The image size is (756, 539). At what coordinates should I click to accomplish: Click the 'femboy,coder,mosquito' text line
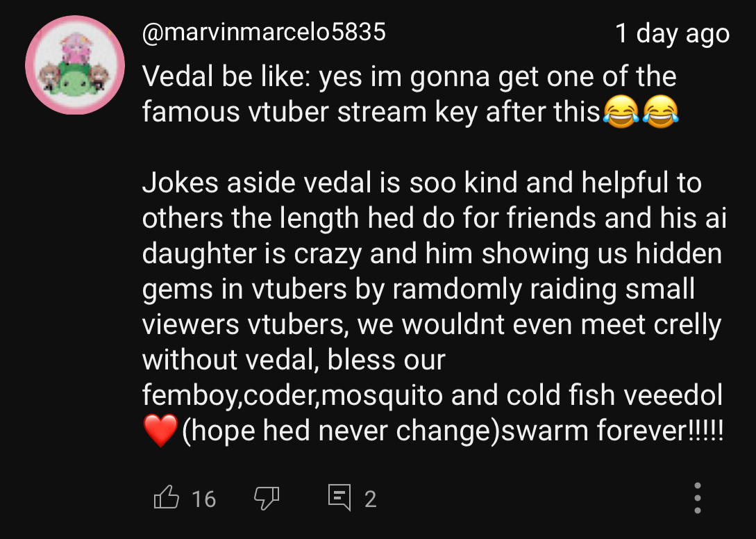[292, 396]
